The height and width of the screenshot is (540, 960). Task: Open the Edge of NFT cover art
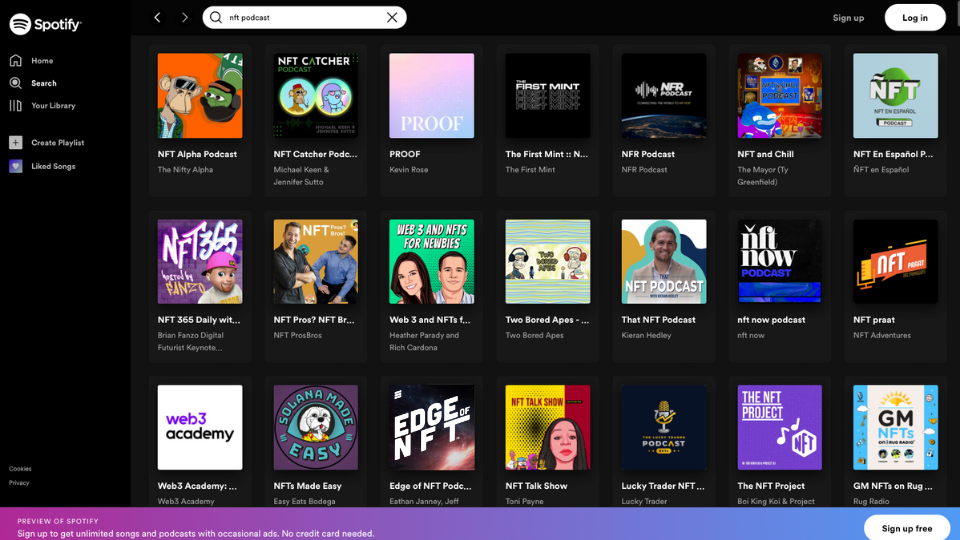[432, 427]
